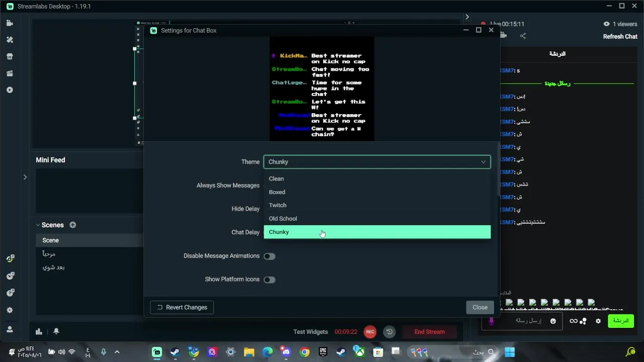Viewport: 644px width, 362px height.
Task: Open Themes from the left sidebar
Action: click(10, 40)
